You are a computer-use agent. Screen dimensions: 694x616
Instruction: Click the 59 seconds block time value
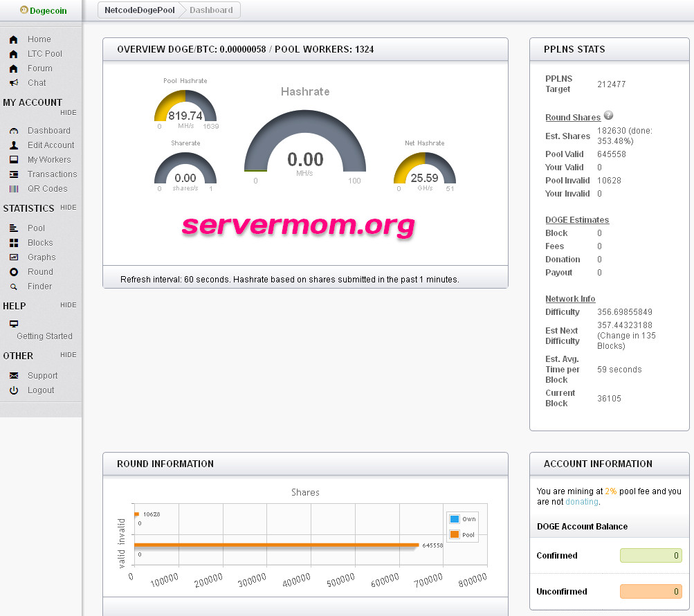pyautogui.click(x=619, y=370)
